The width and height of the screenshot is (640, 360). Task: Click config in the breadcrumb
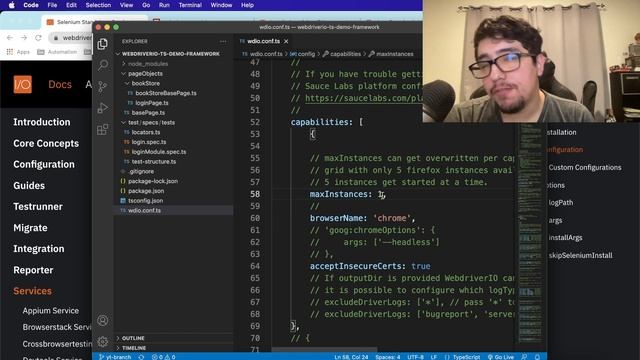pyautogui.click(x=306, y=54)
